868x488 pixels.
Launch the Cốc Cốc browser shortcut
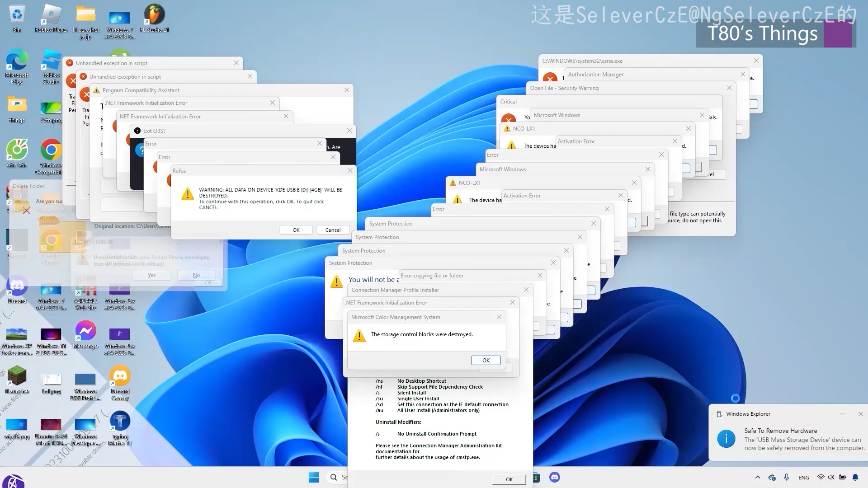17,154
